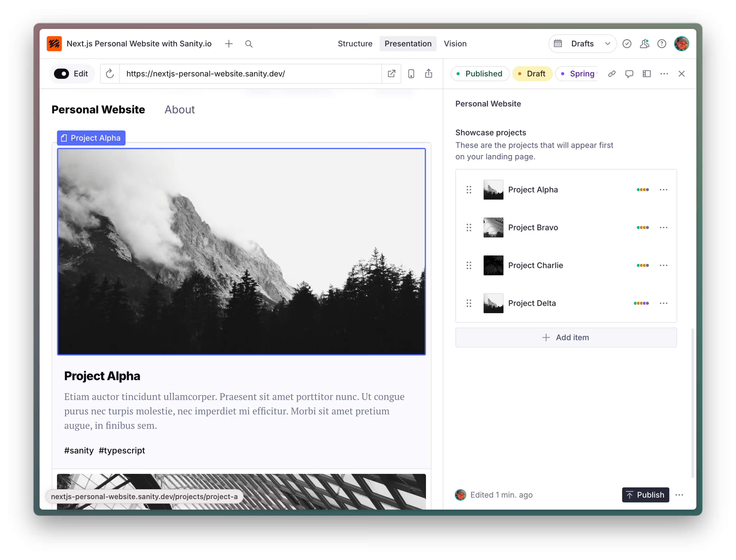Click Project Bravo thumbnail in list
736x560 pixels.
click(493, 227)
